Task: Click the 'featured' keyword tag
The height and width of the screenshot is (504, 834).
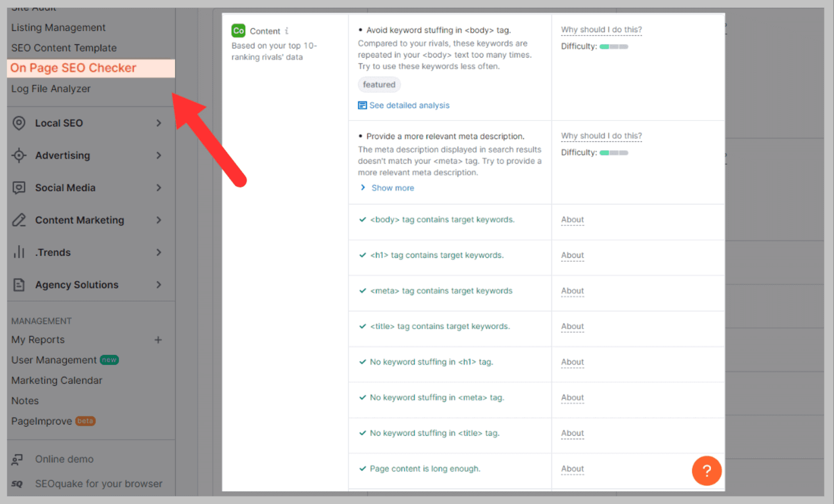Action: click(x=379, y=84)
